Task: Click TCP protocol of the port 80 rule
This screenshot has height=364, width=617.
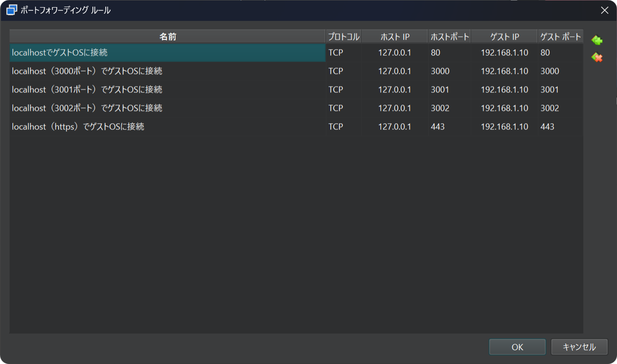Action: point(336,53)
